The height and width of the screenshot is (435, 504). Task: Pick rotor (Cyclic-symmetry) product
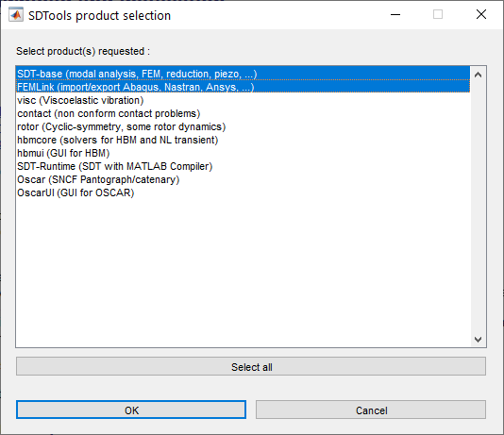click(x=243, y=126)
